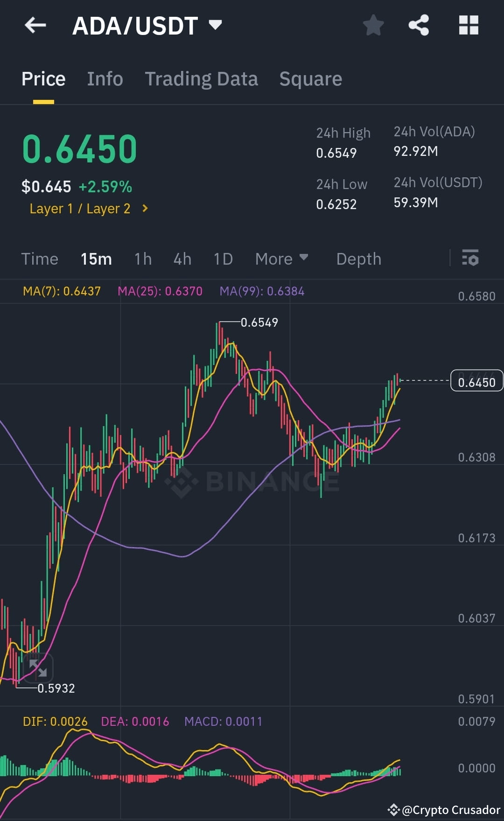Open the Depth view
The image size is (504, 821).
point(358,259)
